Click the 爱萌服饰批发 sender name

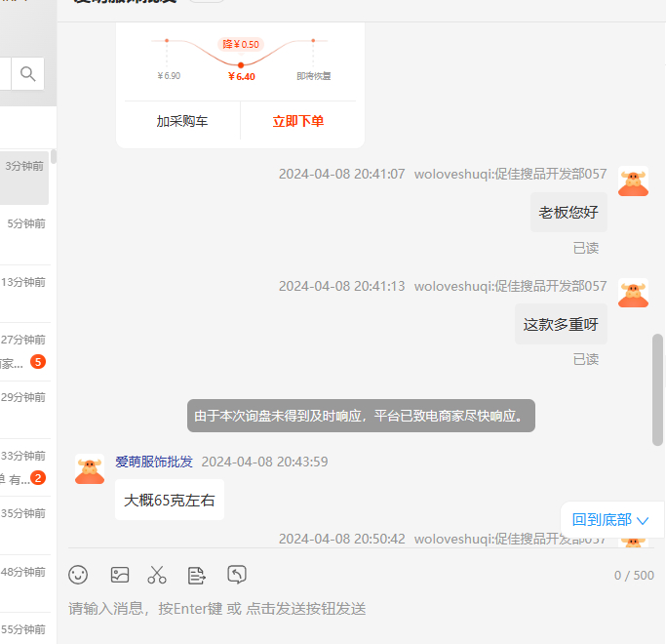(154, 462)
